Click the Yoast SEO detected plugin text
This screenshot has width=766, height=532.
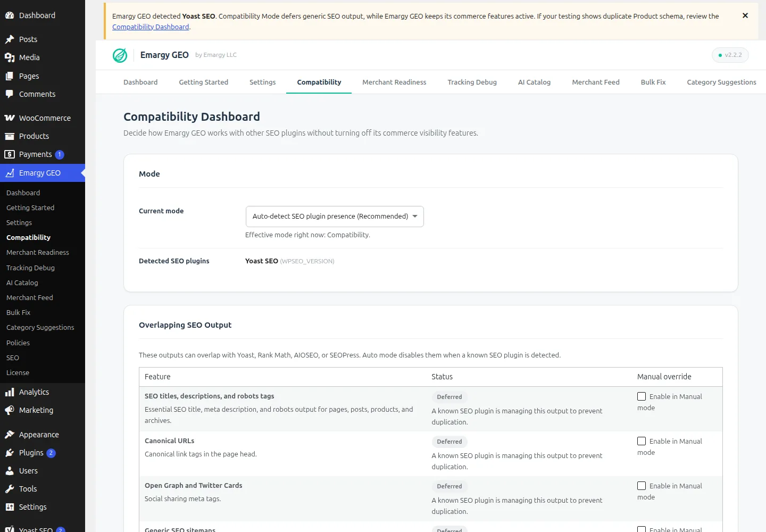(262, 261)
